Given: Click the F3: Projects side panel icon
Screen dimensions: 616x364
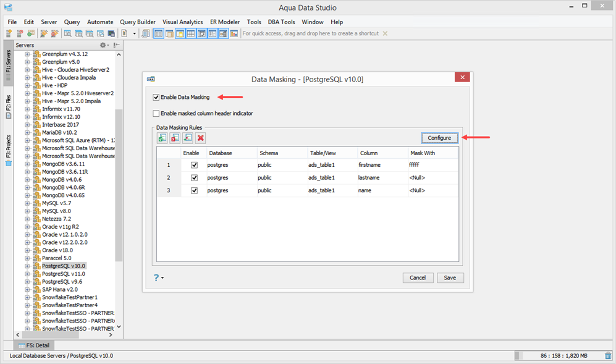Looking at the screenshot, I should click(x=9, y=163).
